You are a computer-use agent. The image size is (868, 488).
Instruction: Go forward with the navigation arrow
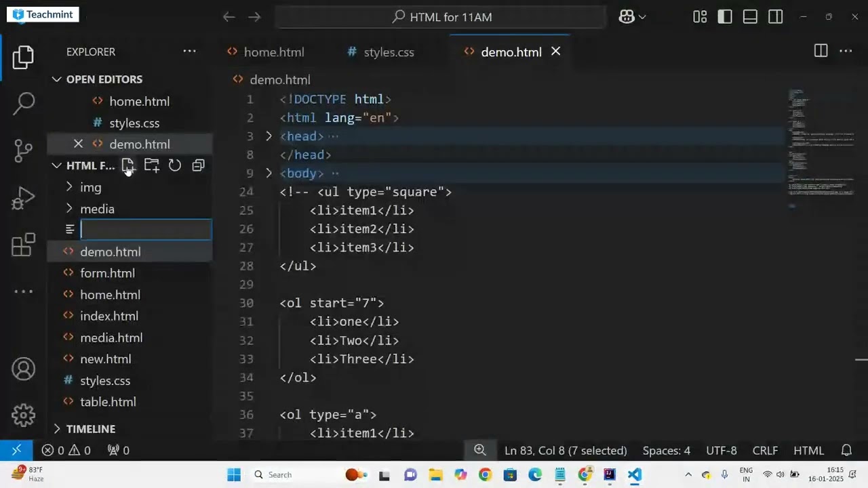254,17
